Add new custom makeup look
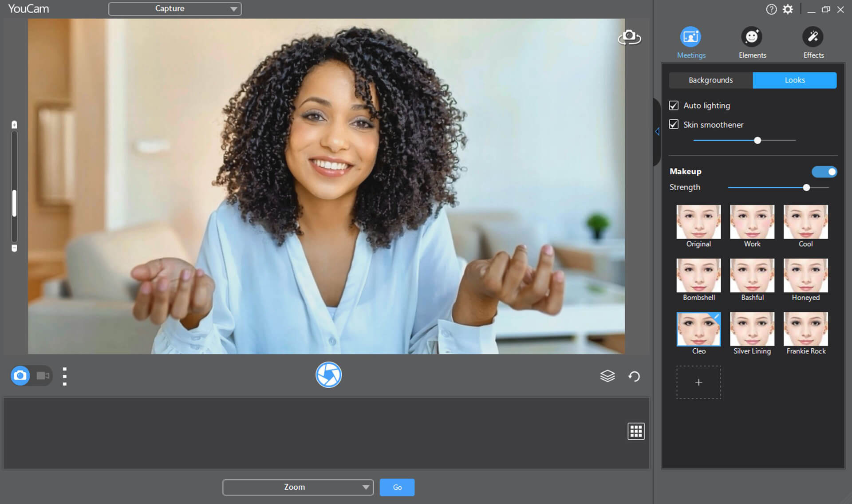852x504 pixels. pyautogui.click(x=698, y=382)
